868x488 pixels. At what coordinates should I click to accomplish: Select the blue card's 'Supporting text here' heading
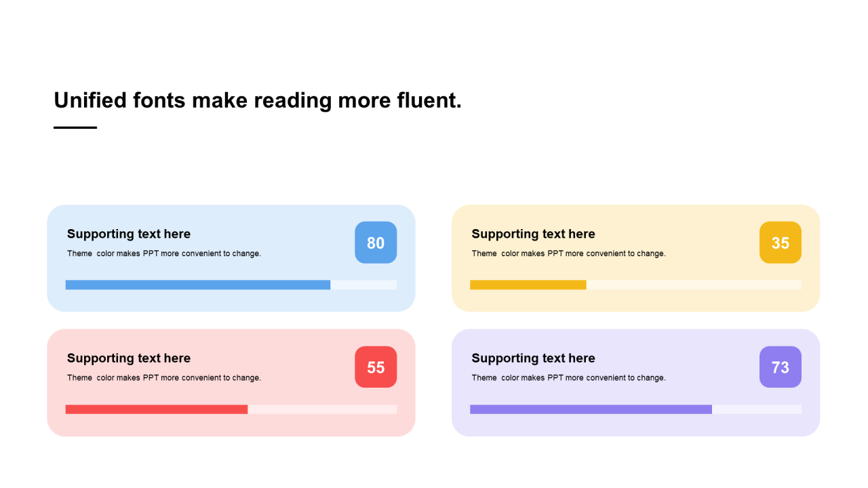click(x=129, y=234)
